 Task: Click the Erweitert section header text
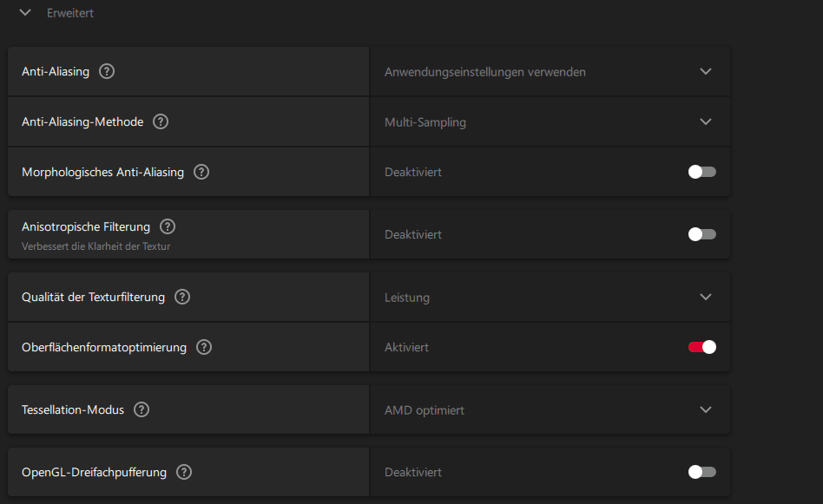[70, 13]
